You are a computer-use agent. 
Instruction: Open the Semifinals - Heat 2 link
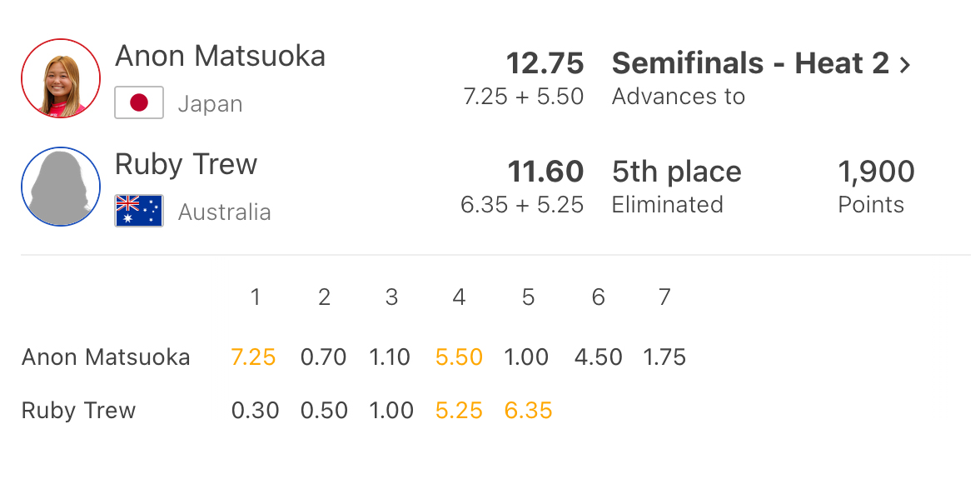click(750, 64)
